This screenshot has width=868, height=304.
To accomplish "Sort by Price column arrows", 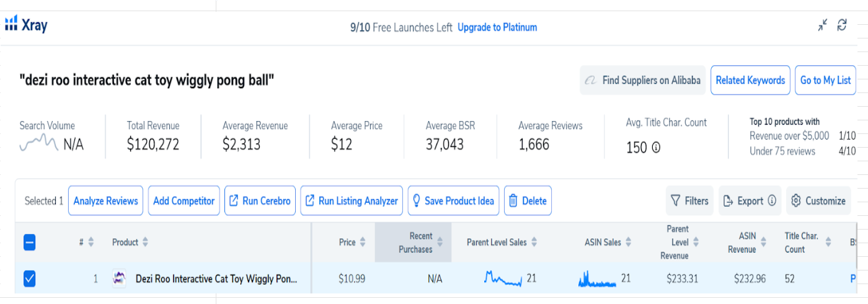I will click(x=363, y=243).
